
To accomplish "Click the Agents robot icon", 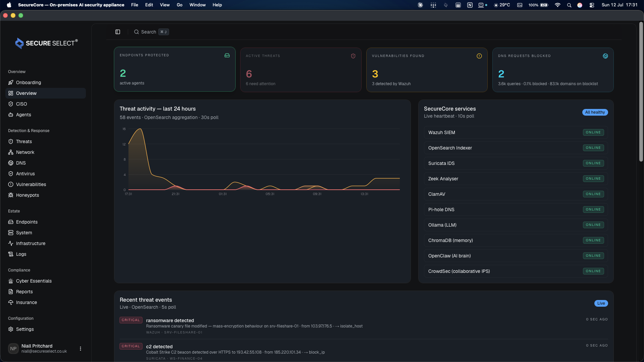I will pyautogui.click(x=11, y=115).
